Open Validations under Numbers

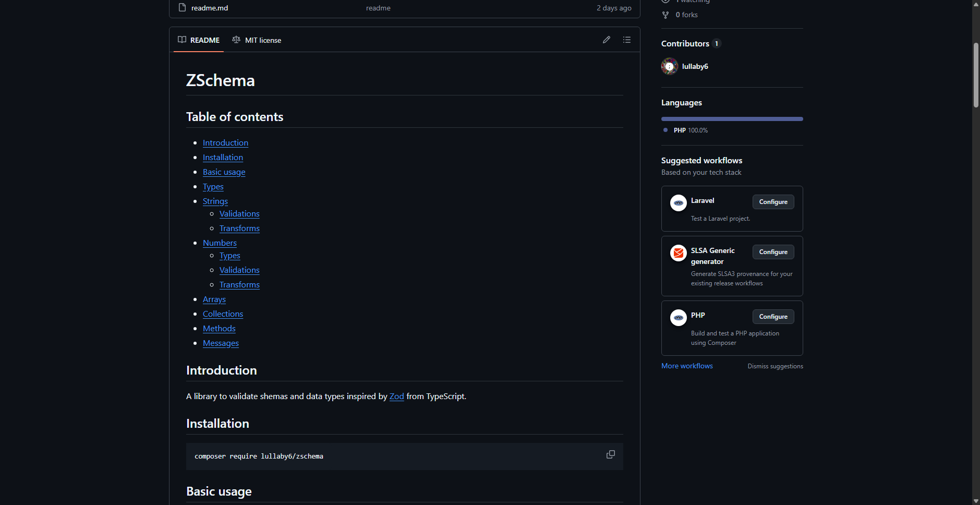pyautogui.click(x=239, y=270)
